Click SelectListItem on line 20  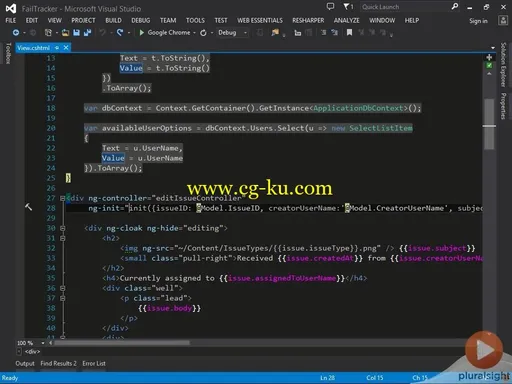coord(381,128)
